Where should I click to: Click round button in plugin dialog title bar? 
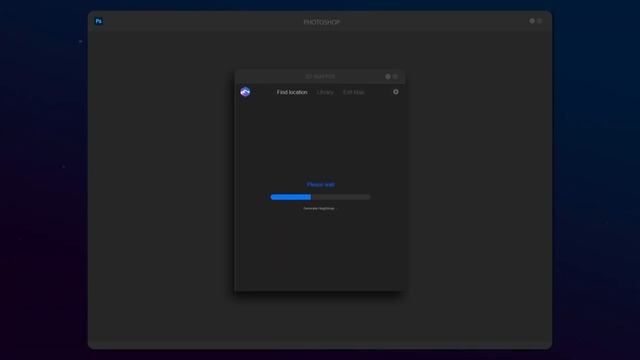[x=388, y=76]
